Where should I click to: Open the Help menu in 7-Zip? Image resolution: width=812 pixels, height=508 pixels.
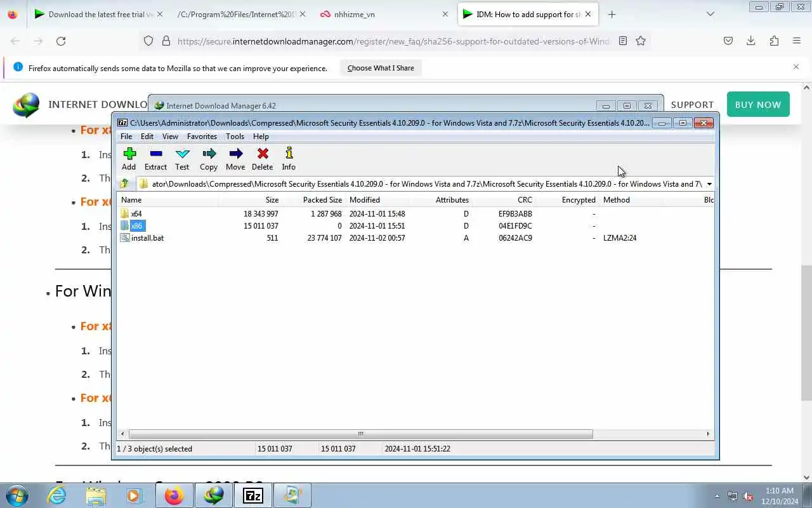click(261, 137)
